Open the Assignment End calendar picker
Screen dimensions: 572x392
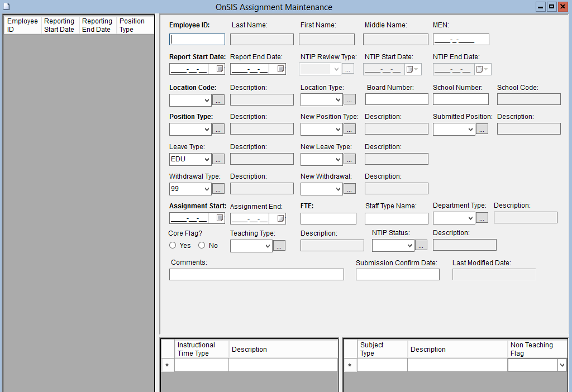pyautogui.click(x=280, y=218)
